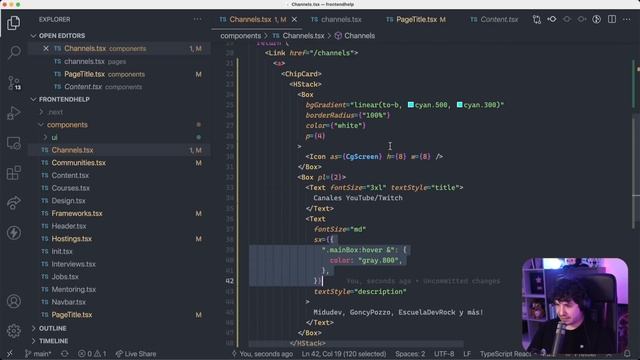640x360 pixels.
Task: Click the cyan.300 color swatch
Action: click(460, 105)
